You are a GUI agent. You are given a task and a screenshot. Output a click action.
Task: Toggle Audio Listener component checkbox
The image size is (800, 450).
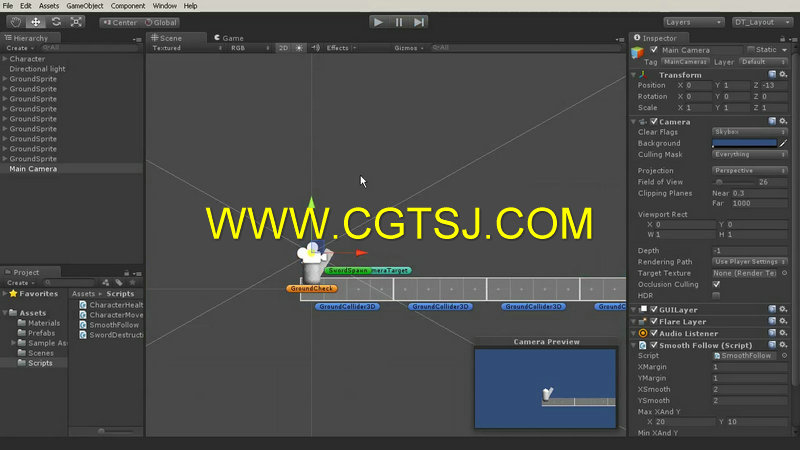(654, 333)
